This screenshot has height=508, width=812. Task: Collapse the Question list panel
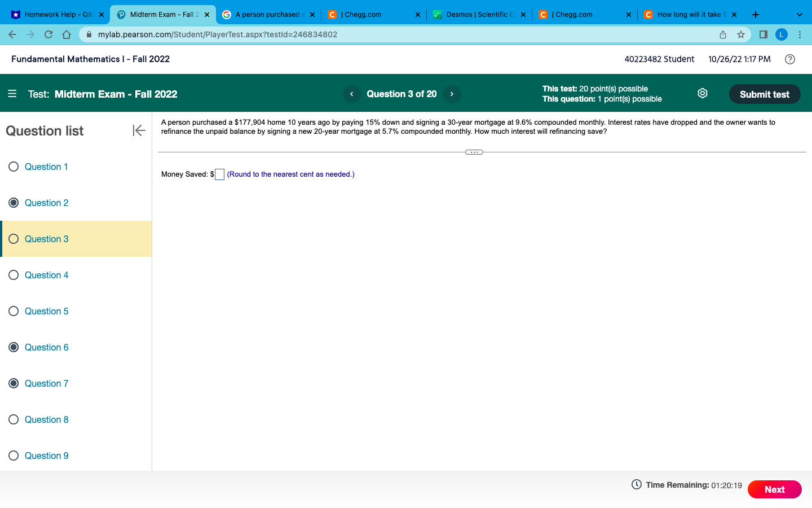click(x=139, y=130)
